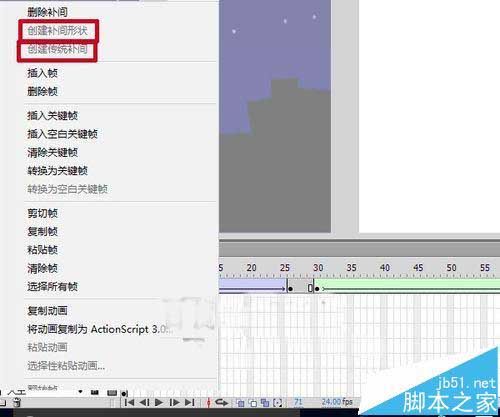Click frame 55 on timeline ruler

coord(485,268)
